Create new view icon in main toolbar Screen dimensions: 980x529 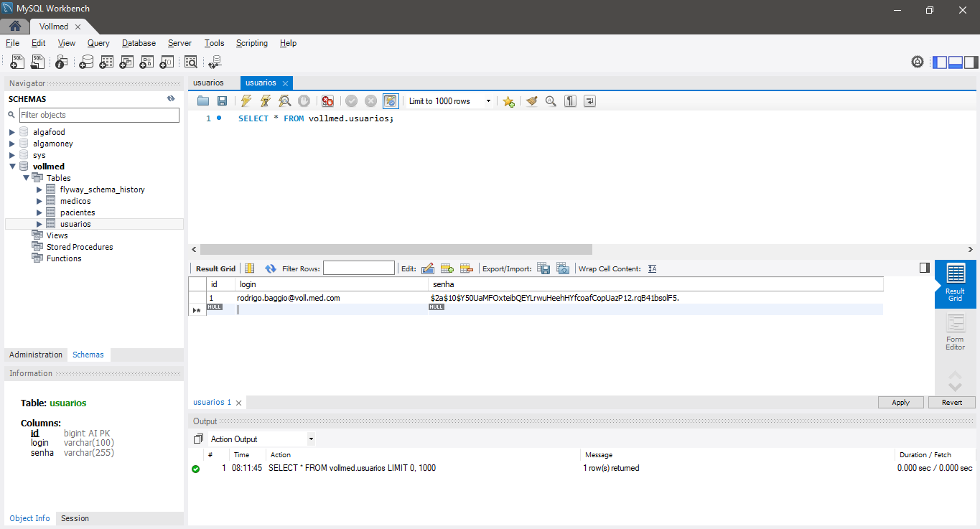point(126,62)
